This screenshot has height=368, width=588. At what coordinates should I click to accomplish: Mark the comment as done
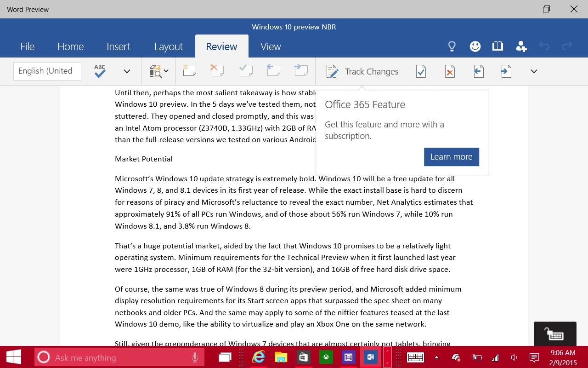point(246,71)
